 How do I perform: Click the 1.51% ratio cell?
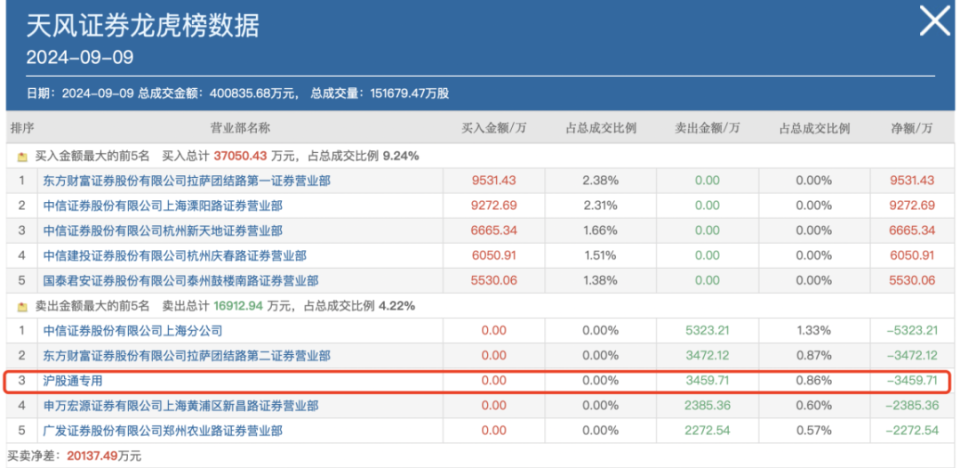click(x=600, y=256)
